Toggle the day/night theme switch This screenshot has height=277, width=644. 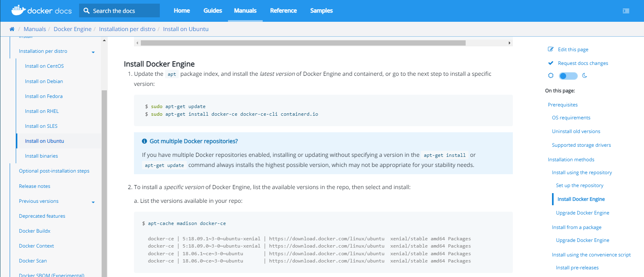(568, 76)
